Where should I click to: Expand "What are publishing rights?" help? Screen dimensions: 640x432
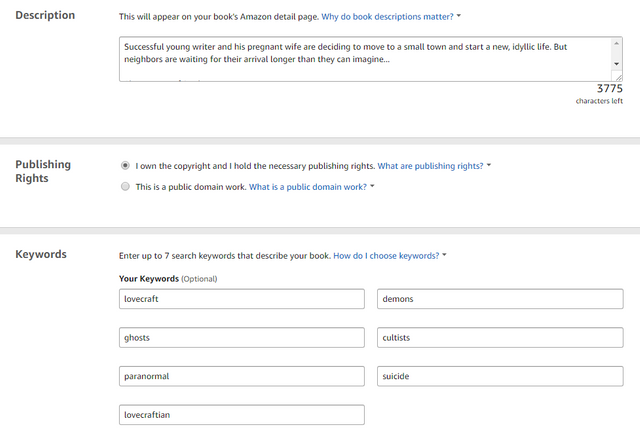[430, 165]
